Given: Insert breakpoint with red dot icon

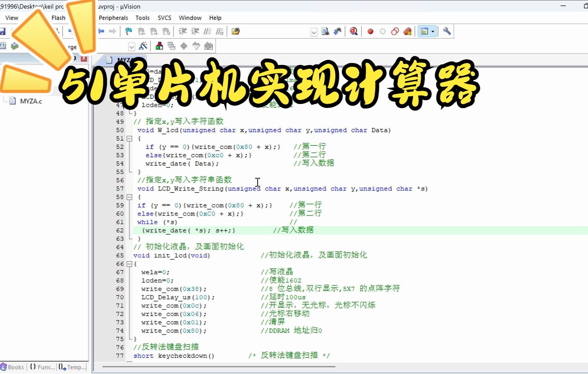Looking at the screenshot, I should click(x=370, y=31).
